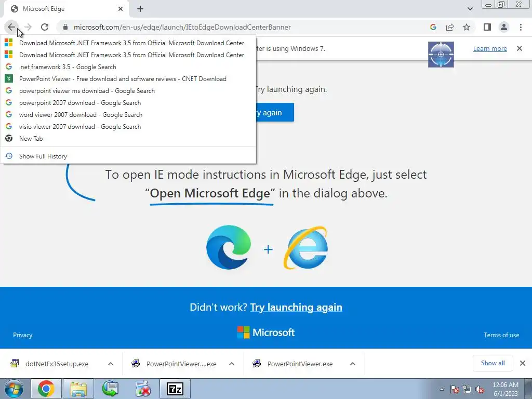Image resolution: width=532 pixels, height=399 pixels.
Task: Click the taskbar clock showing 12:06 AM
Action: [x=505, y=389]
